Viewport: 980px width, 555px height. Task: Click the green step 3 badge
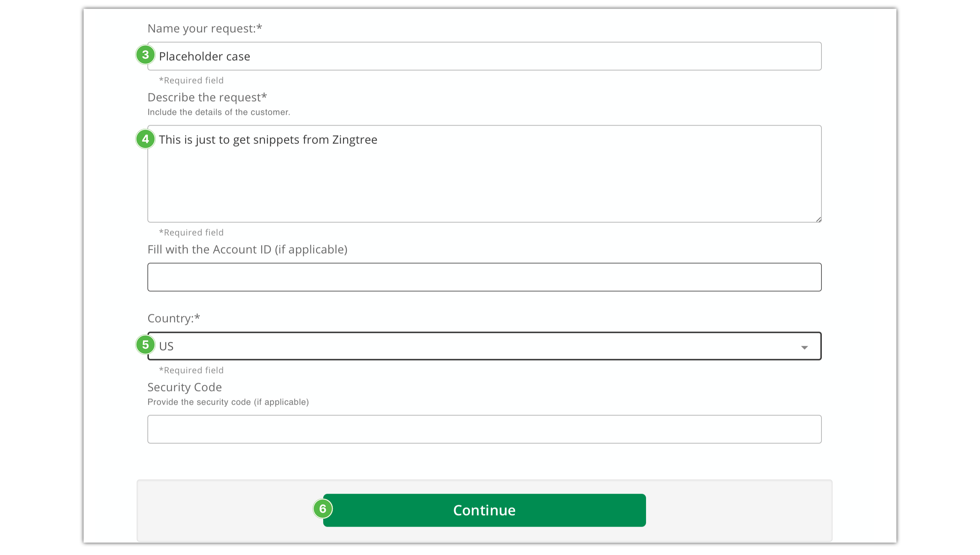coord(145,55)
